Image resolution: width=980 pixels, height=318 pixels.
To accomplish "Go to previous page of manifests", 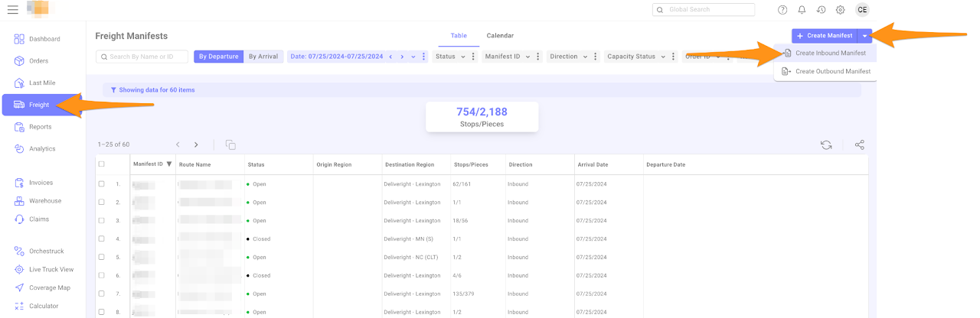I will click(178, 144).
